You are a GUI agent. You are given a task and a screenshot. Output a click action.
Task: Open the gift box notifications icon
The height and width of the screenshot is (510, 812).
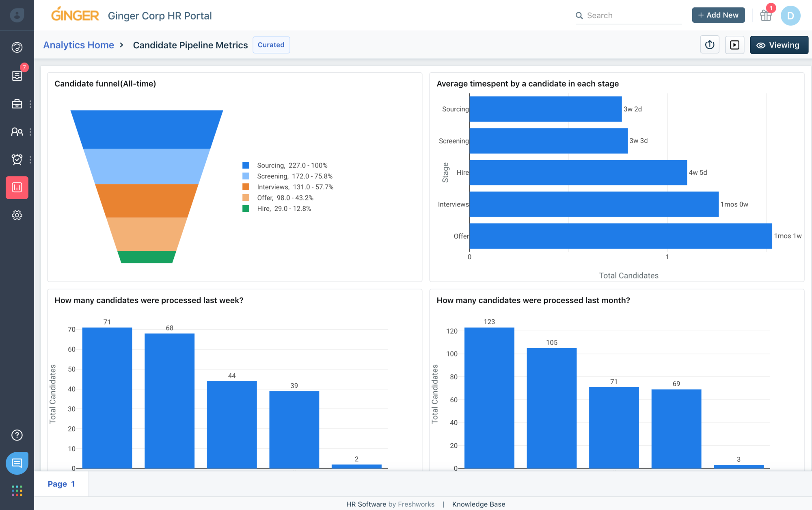(x=766, y=15)
